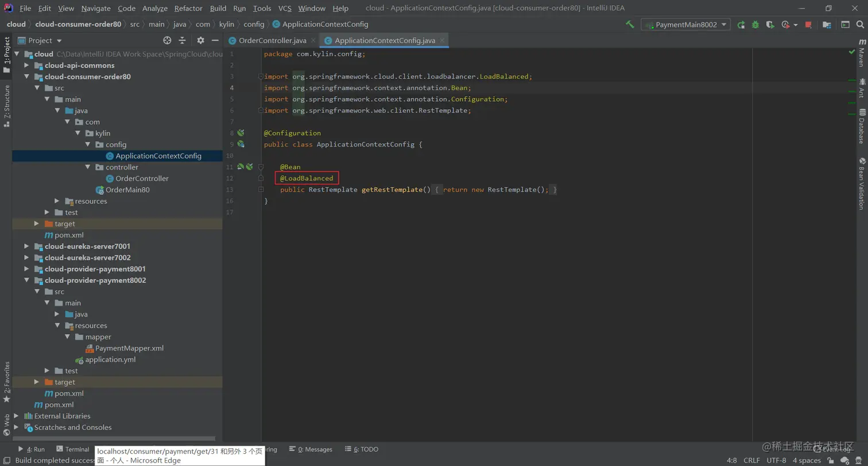Expand cloud-eureka-server7002 module
This screenshot has height=466, width=868.
point(26,257)
